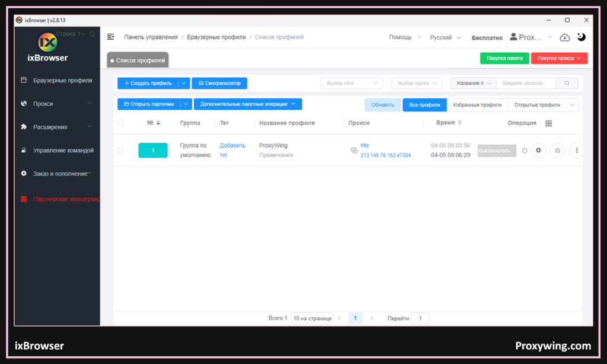Click the Перейти page number input field
607x364 pixels.
pyautogui.click(x=420, y=318)
